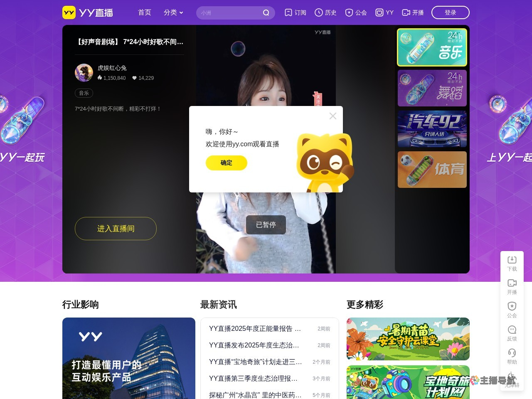Expand the 分类 categories dropdown
The height and width of the screenshot is (399, 532).
172,13
